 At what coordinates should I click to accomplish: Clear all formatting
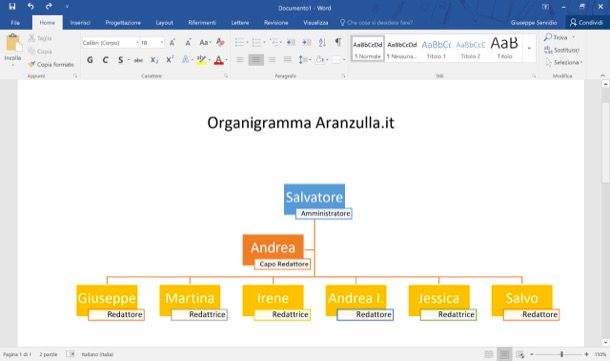click(x=221, y=42)
